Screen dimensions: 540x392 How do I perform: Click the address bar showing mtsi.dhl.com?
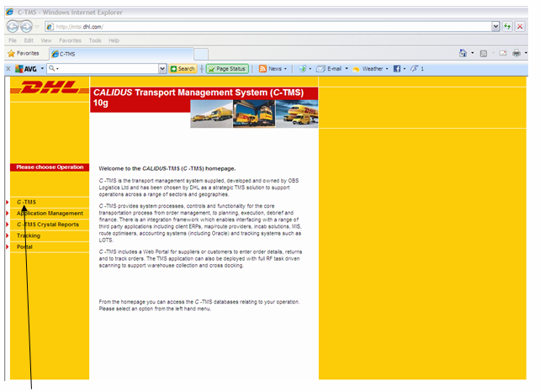point(268,27)
